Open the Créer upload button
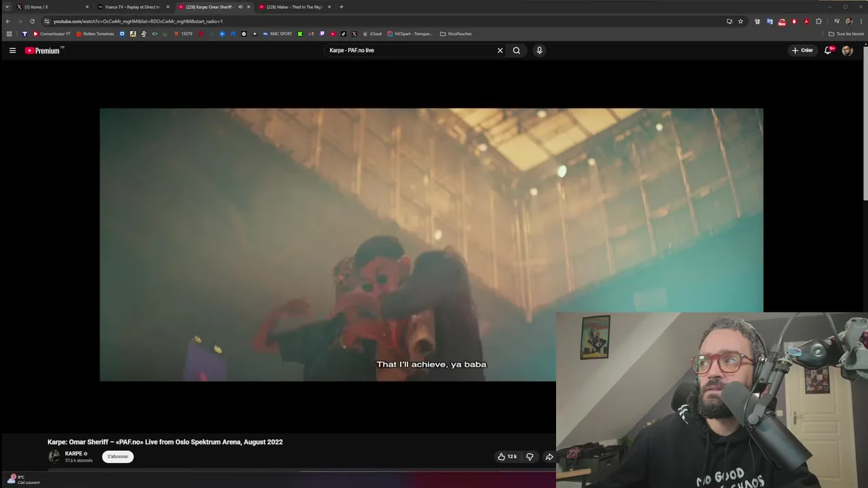The image size is (868, 488). [x=802, y=50]
